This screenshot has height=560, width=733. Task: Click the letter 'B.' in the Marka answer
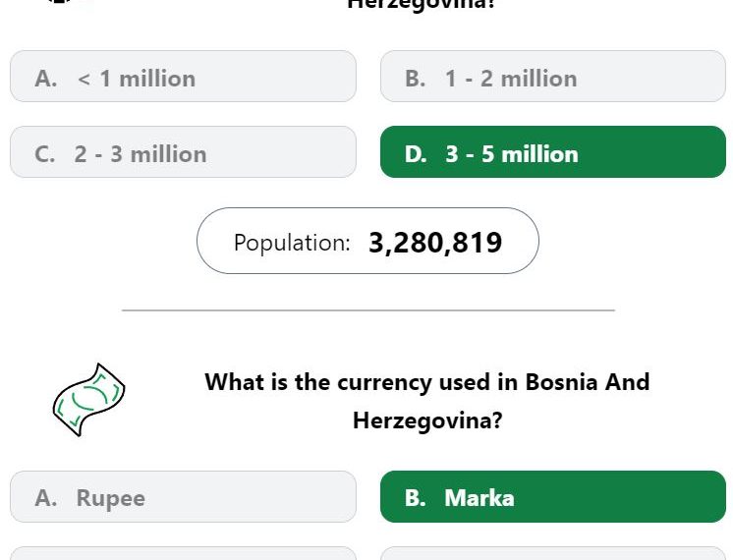tap(416, 498)
